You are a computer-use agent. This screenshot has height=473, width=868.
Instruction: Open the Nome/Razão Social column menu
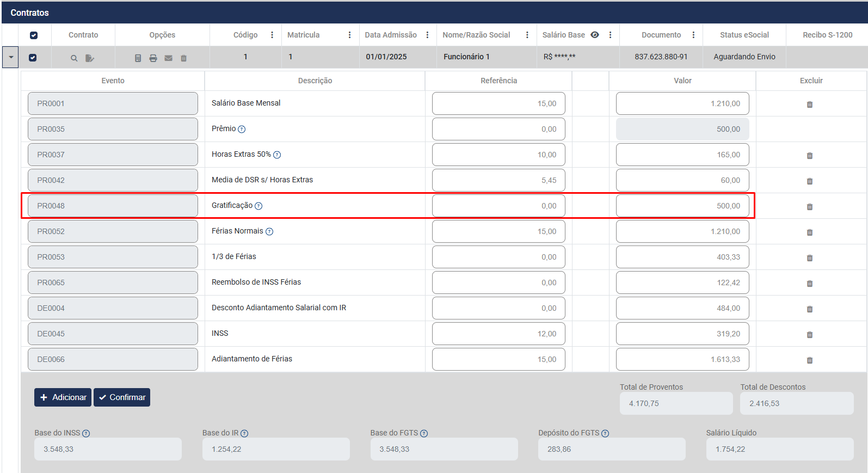[x=527, y=35]
